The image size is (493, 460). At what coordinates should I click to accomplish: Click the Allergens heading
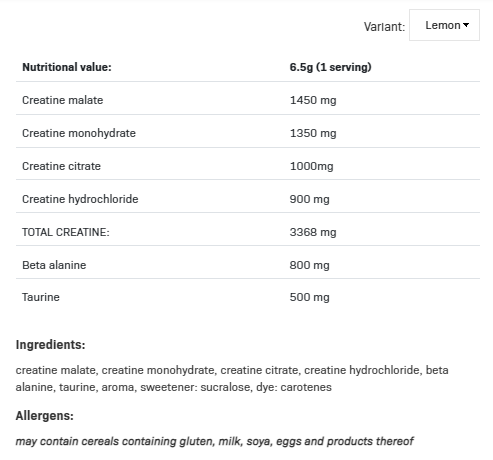(x=45, y=416)
